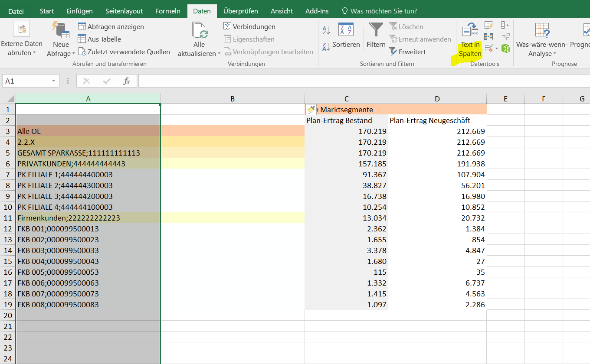The image size is (590, 364).
Task: Select cell Firmenkunden;222222222223
Action: click(x=88, y=218)
